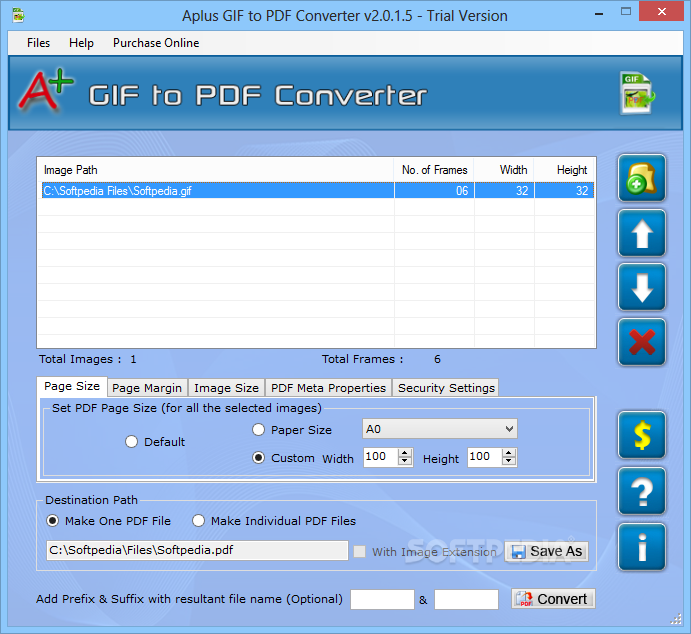Click the Image Path column header
691x634 pixels.
click(215, 170)
